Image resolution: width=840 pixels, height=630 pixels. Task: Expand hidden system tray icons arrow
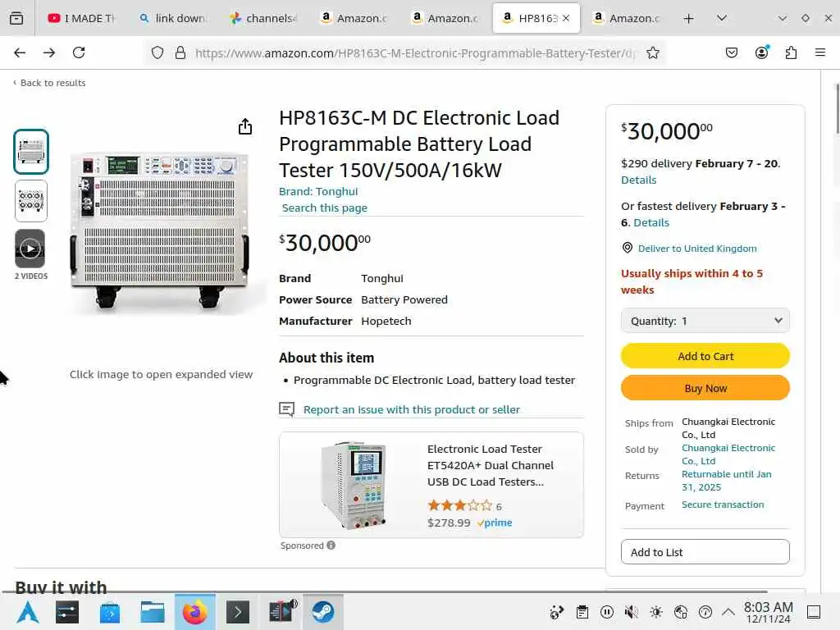tap(728, 612)
